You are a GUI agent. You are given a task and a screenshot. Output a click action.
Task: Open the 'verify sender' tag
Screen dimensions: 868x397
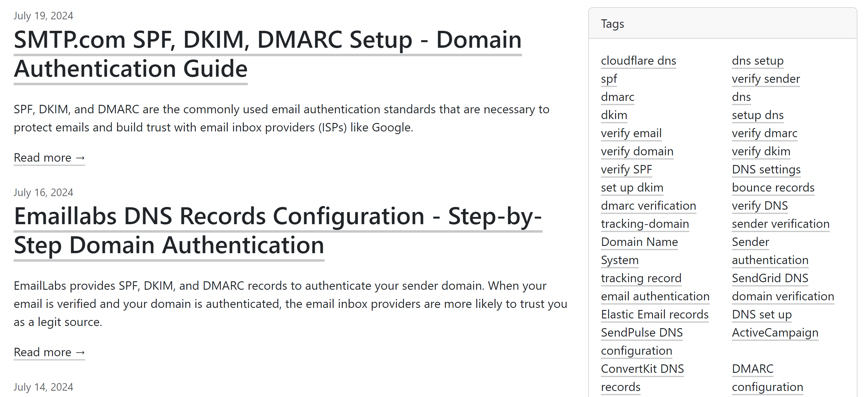point(765,79)
